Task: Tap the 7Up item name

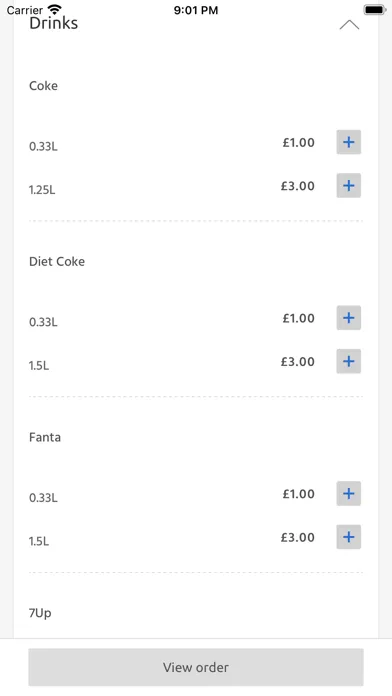Action: tap(40, 613)
